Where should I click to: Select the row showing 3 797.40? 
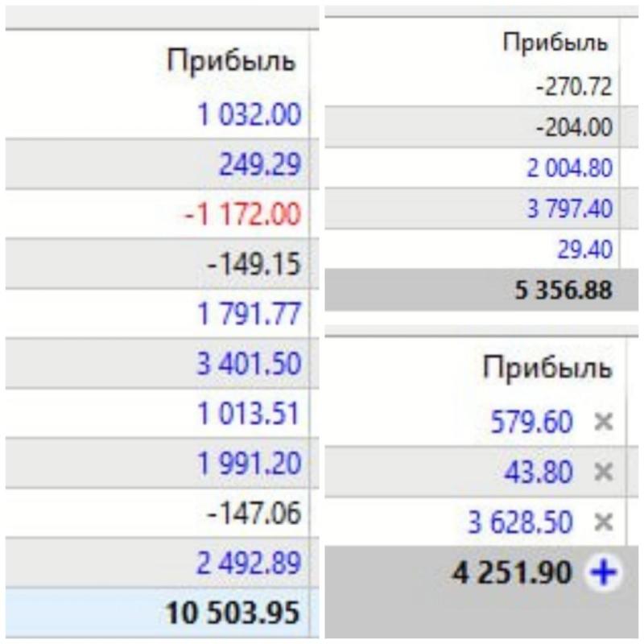click(481, 208)
